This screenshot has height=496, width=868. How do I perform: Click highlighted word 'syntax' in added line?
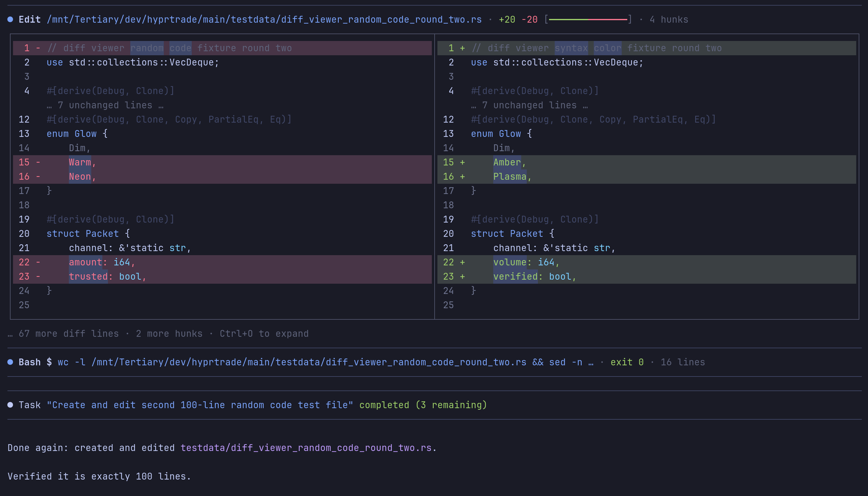coord(571,48)
